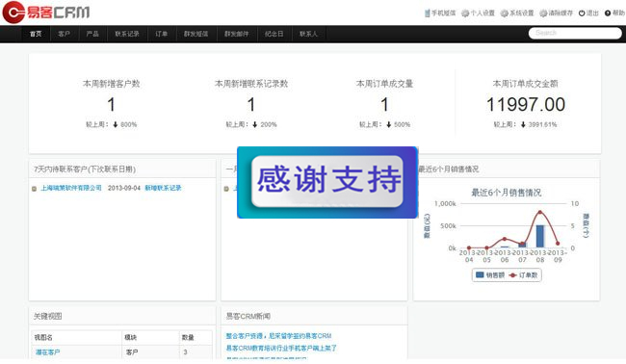Screen dimensions: 626x364
Task: Open news link 易客CRM教育培训行业手机客户端上架了
Action: coord(281,348)
